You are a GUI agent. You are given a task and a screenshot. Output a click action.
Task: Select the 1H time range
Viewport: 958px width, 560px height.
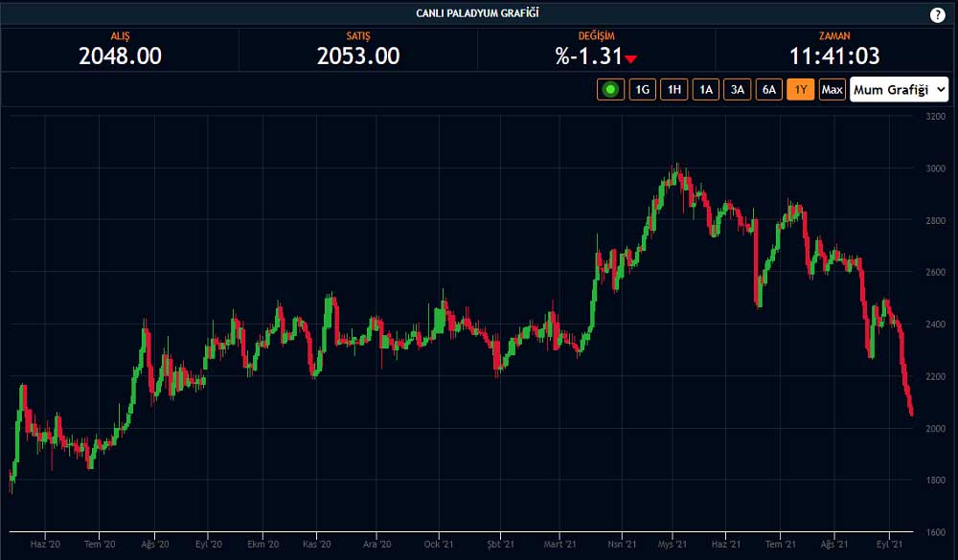click(x=673, y=90)
